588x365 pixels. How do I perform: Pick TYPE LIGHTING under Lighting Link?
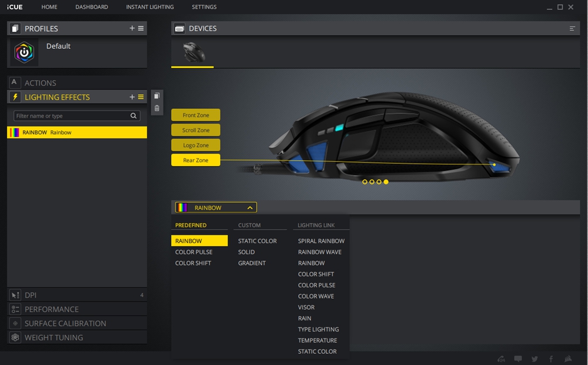tap(318, 329)
